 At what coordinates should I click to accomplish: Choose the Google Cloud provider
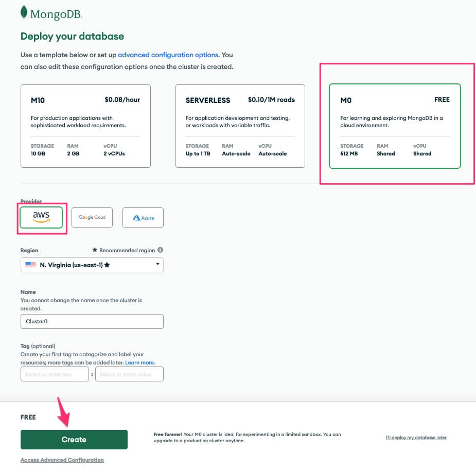pyautogui.click(x=92, y=217)
